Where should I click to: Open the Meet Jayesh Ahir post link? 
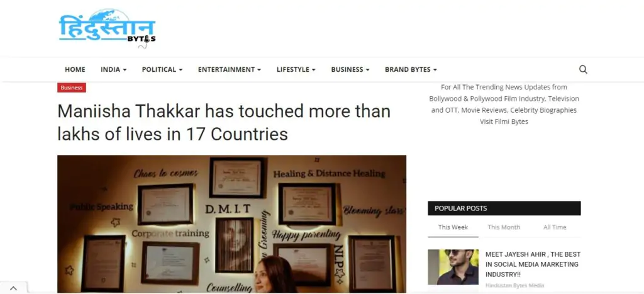(533, 264)
